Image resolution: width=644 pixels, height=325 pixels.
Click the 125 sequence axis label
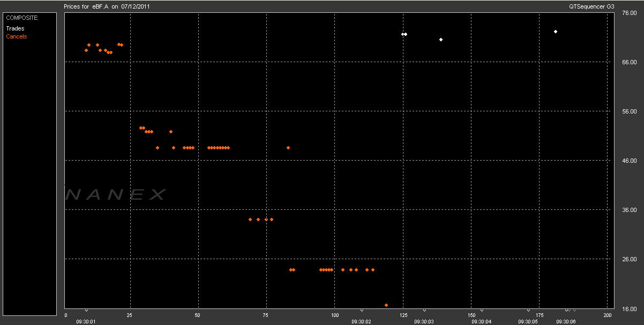pos(402,315)
